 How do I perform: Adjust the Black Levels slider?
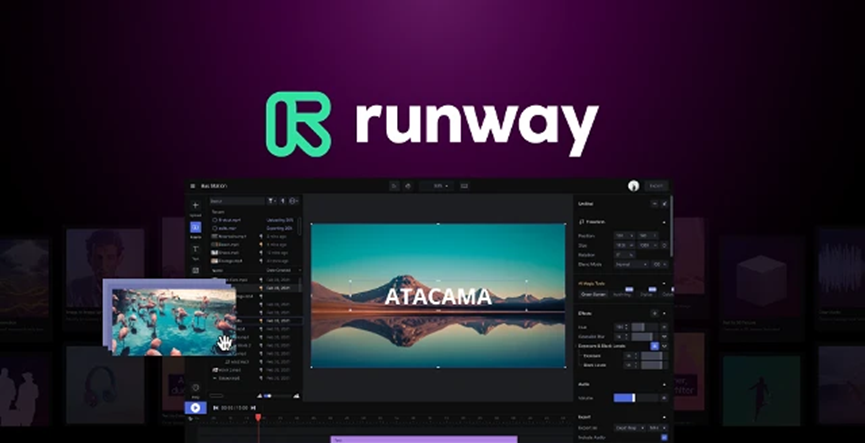coord(652,365)
